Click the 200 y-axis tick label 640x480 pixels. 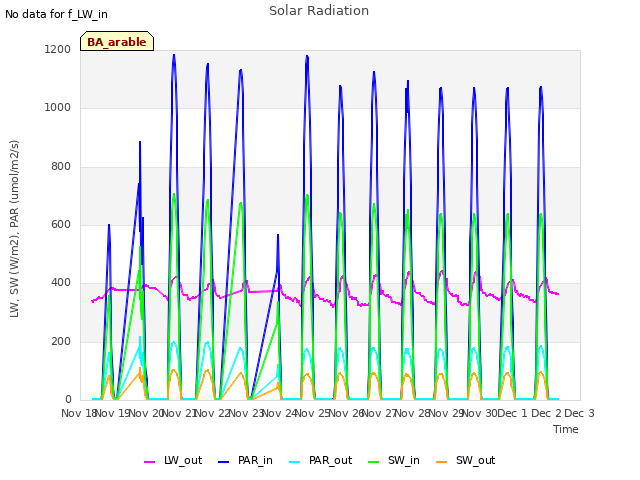[x=61, y=341]
